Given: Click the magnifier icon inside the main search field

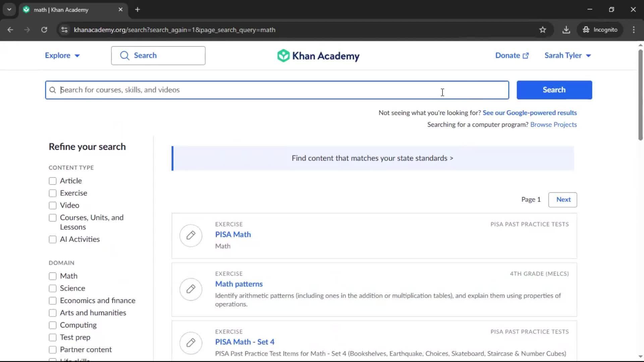Looking at the screenshot, I should click(53, 90).
